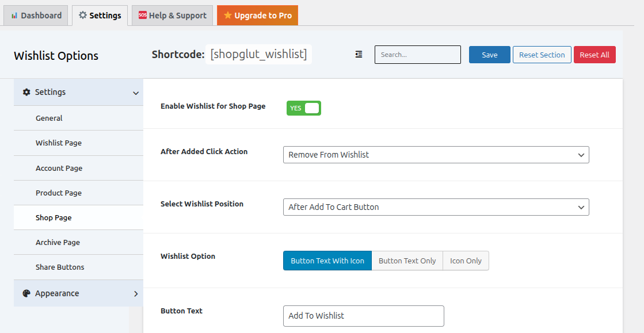
Task: Open Select Wishlist Position dropdown
Action: pos(436,207)
